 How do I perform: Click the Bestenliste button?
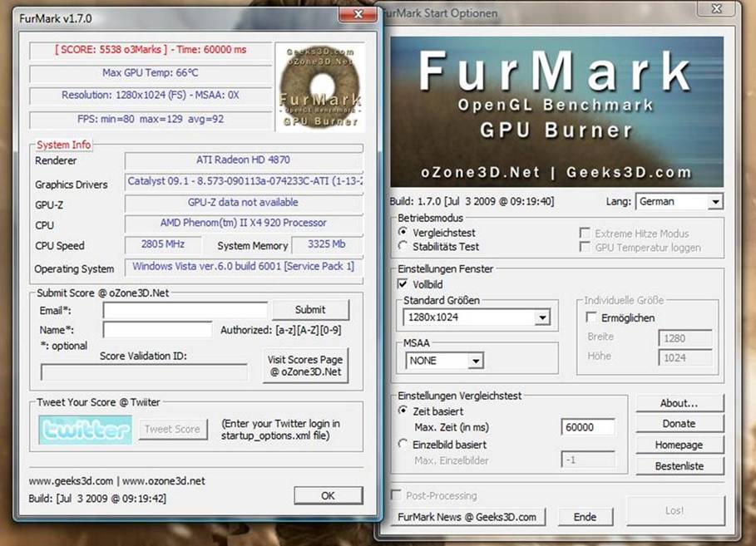coord(679,466)
